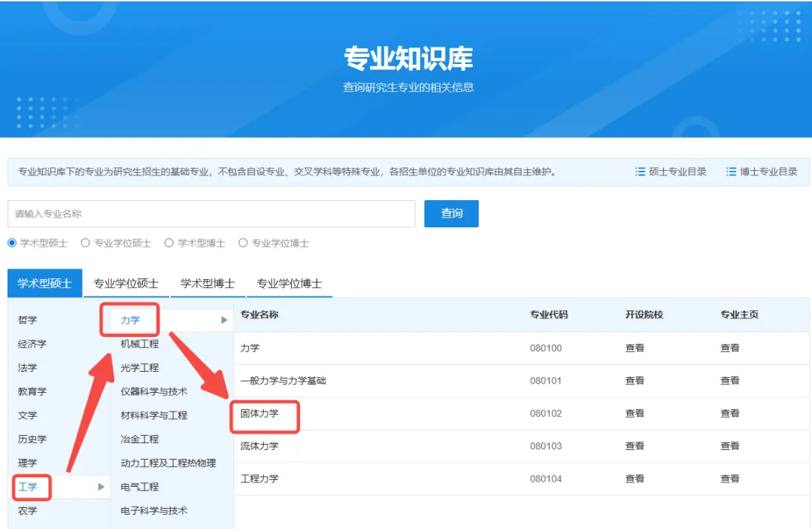Choose 仪器科学与技术 in the discipline list
This screenshot has width=812, height=529.
click(x=154, y=392)
